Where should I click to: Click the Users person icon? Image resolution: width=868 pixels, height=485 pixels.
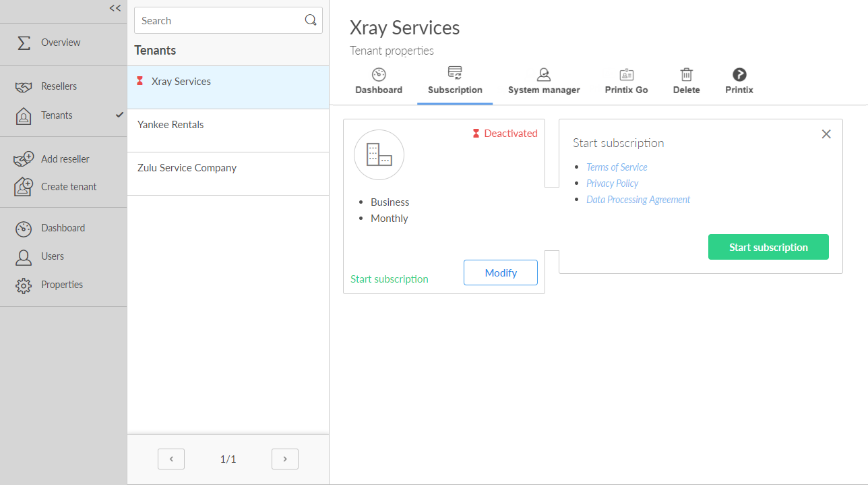click(x=24, y=257)
